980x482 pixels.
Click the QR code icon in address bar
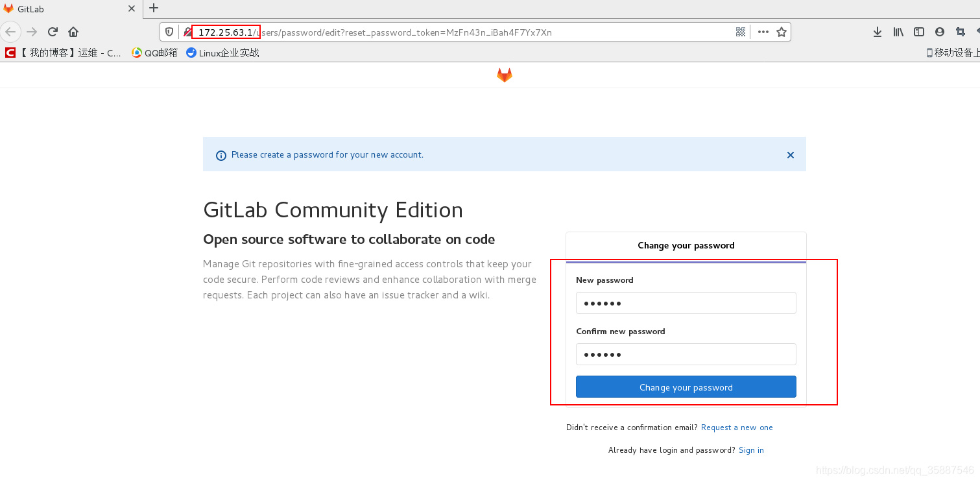point(741,32)
